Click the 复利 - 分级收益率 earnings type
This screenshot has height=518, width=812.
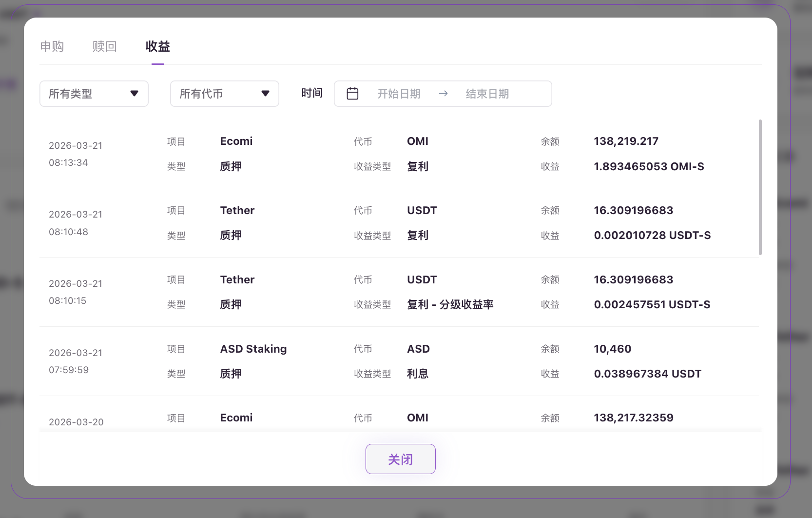click(450, 305)
